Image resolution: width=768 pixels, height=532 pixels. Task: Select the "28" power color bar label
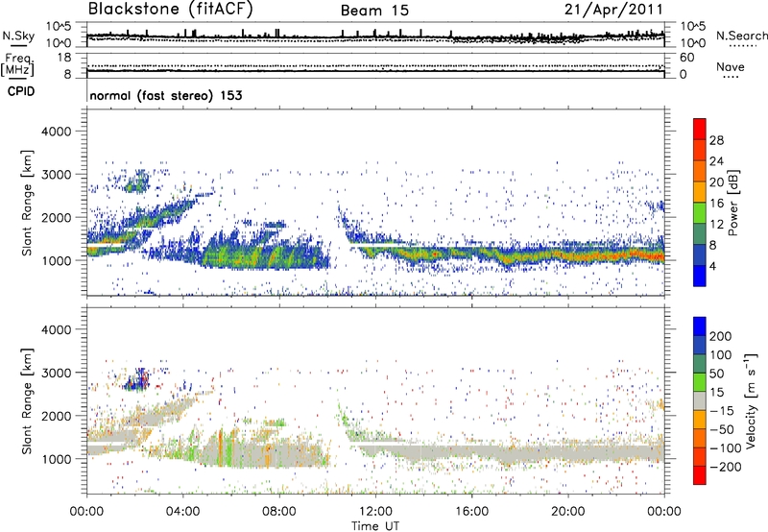(x=716, y=140)
